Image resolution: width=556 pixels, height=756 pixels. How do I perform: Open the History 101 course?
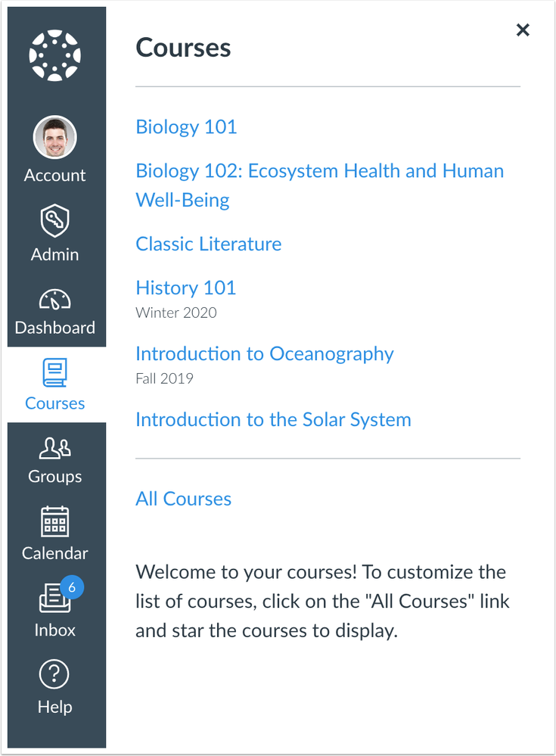(x=185, y=288)
